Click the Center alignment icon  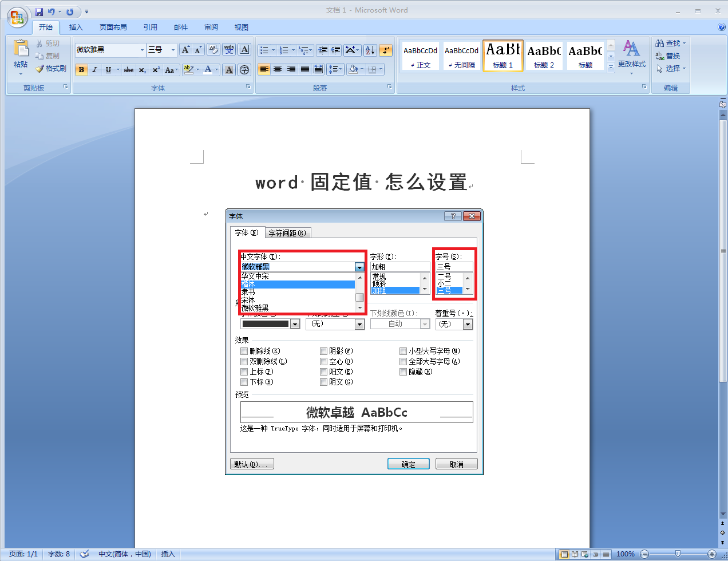278,69
